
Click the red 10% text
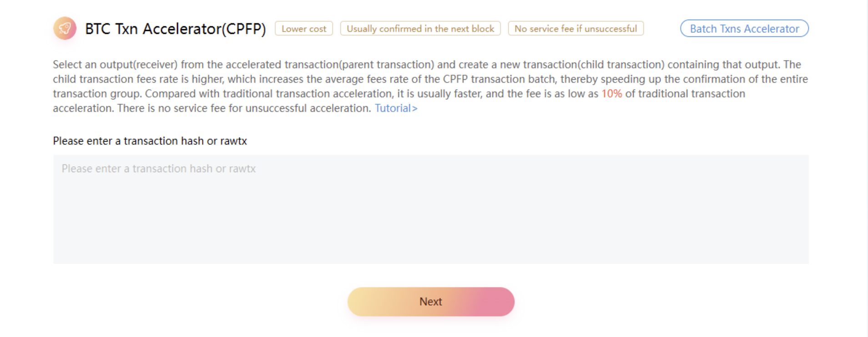[x=611, y=94]
